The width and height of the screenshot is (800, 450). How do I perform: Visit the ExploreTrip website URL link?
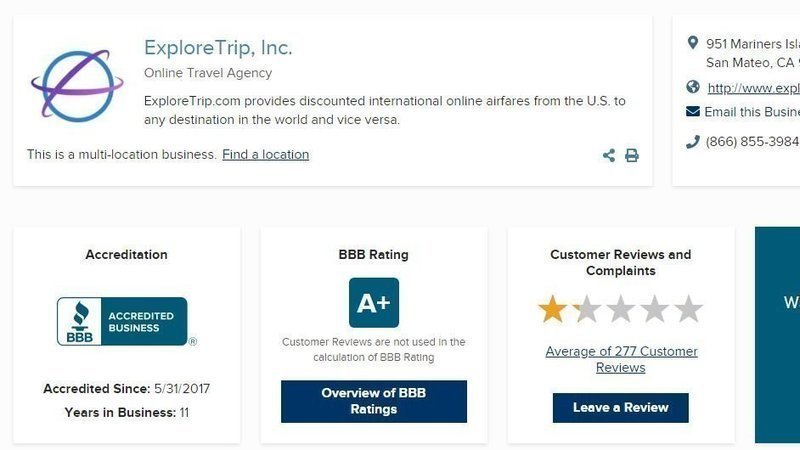pyautogui.click(x=754, y=88)
